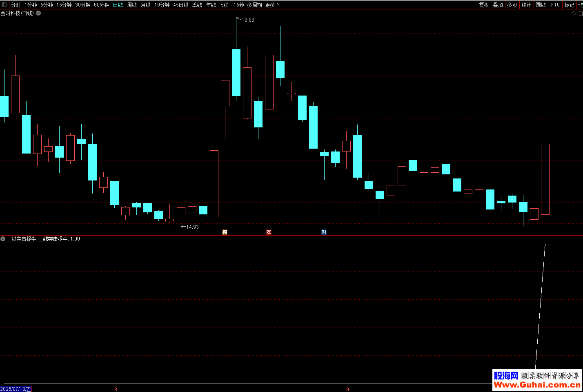Viewport: 583px width, 392px height.
Task: Toggle the side panel icon at top-left
Action: pyautogui.click(x=4, y=5)
